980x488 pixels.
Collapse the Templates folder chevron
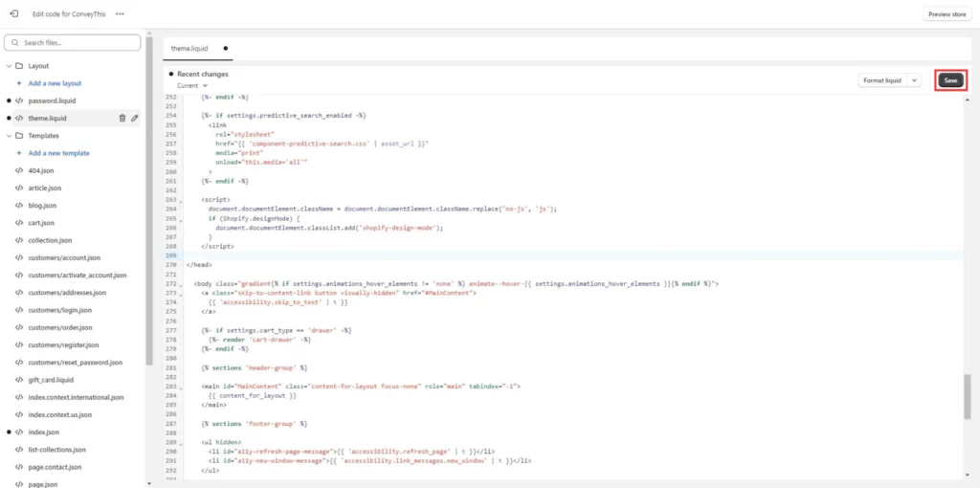coord(8,136)
